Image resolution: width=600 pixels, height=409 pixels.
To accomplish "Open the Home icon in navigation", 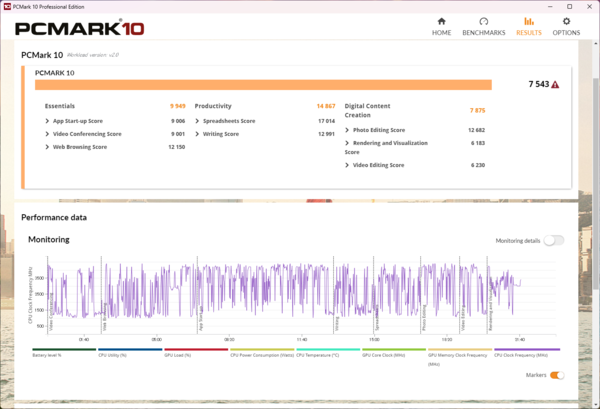I will 441,21.
